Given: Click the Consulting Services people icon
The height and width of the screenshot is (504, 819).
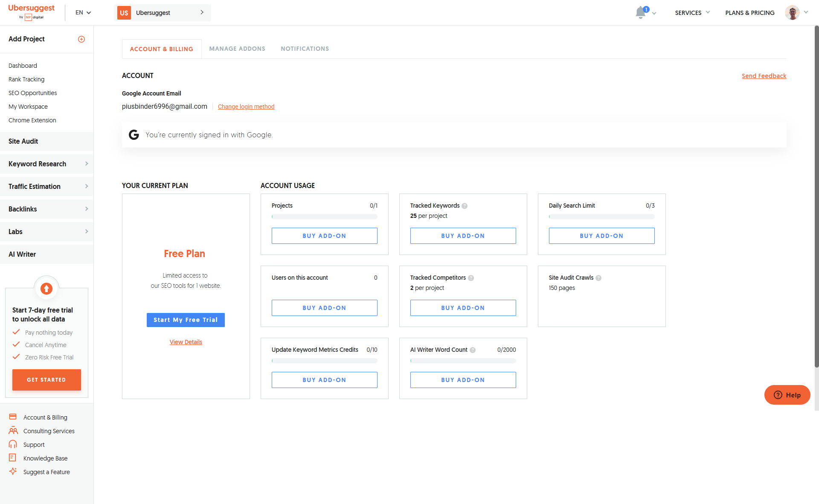Looking at the screenshot, I should [13, 431].
